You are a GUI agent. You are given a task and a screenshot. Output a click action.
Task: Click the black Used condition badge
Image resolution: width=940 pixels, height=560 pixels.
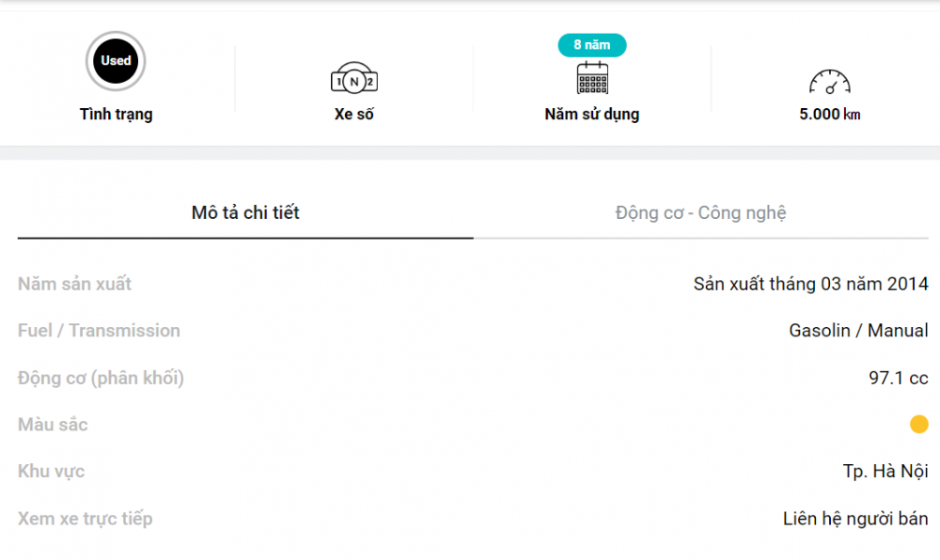[116, 61]
